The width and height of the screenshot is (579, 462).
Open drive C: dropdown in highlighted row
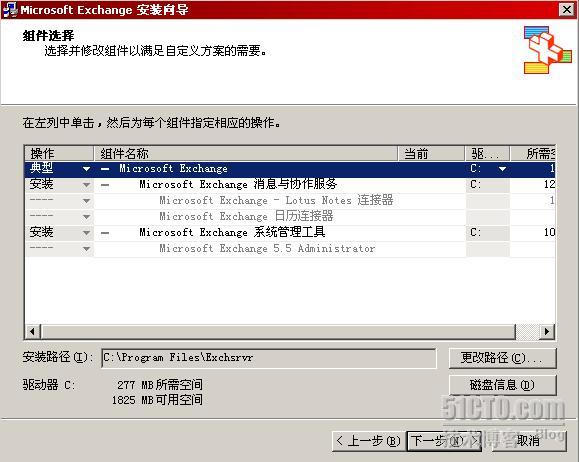point(502,169)
